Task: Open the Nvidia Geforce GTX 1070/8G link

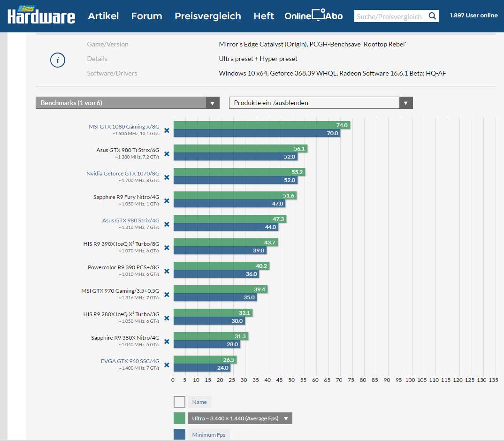Action: pos(123,174)
